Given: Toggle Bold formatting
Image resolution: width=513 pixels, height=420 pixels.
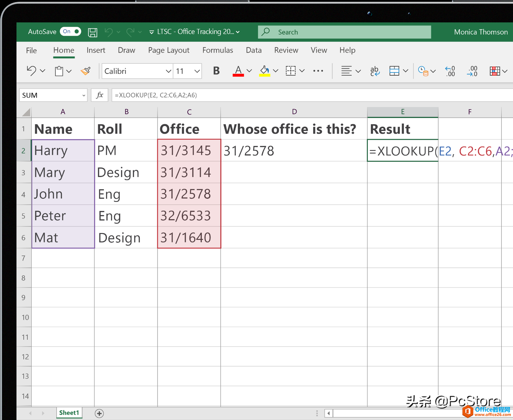Looking at the screenshot, I should pyautogui.click(x=216, y=71).
